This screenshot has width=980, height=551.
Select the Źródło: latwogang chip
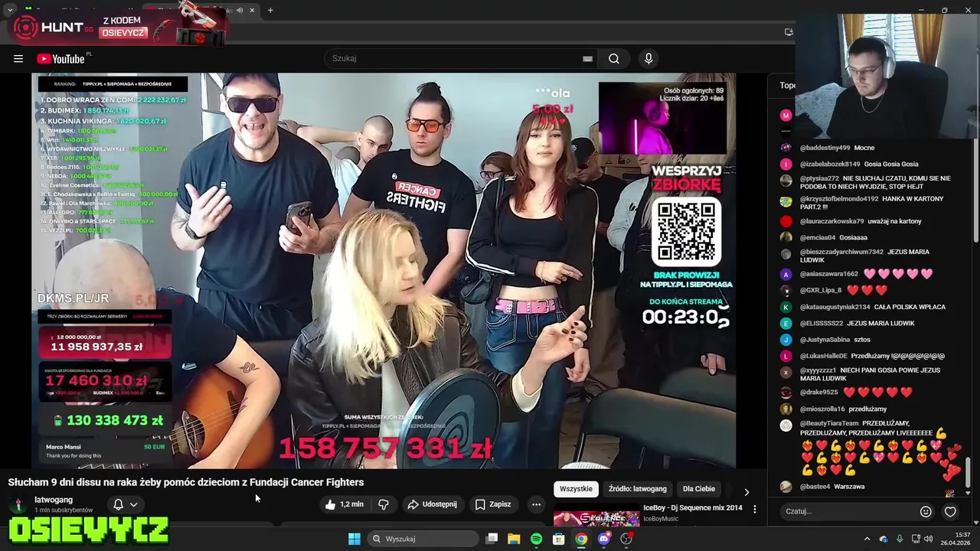pos(638,489)
